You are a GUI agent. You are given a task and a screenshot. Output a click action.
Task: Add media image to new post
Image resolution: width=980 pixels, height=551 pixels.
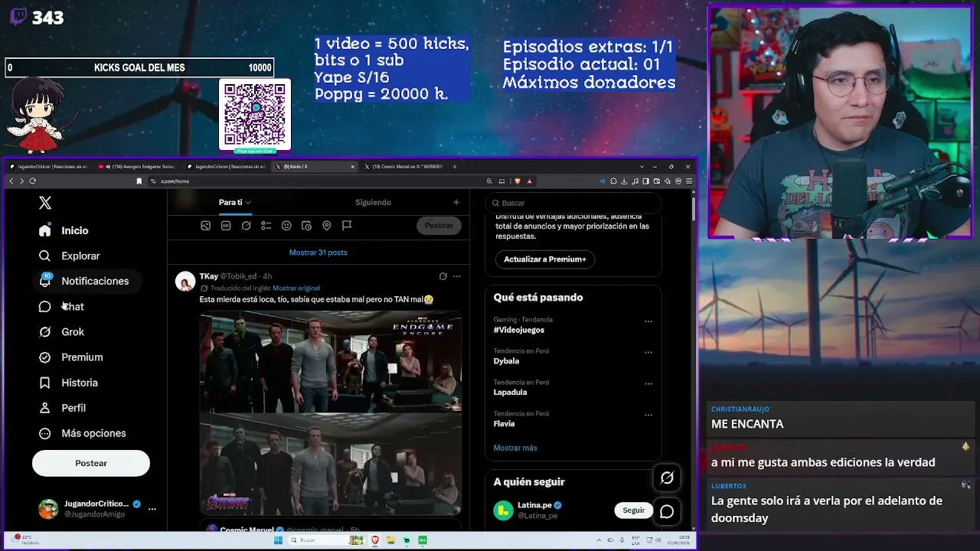click(x=205, y=226)
